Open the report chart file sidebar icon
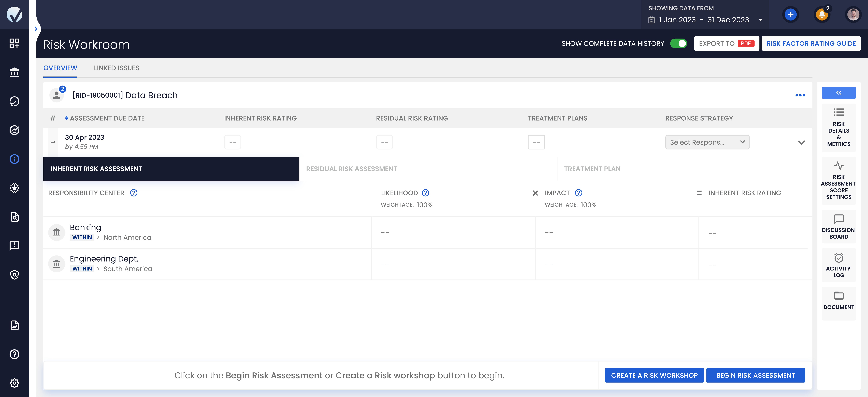This screenshot has width=868, height=397. click(x=14, y=325)
